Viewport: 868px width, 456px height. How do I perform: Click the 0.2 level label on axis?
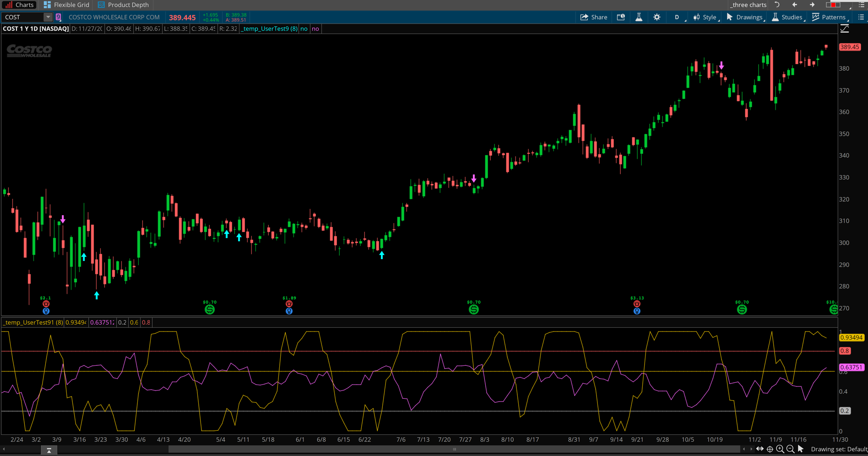[x=845, y=411]
